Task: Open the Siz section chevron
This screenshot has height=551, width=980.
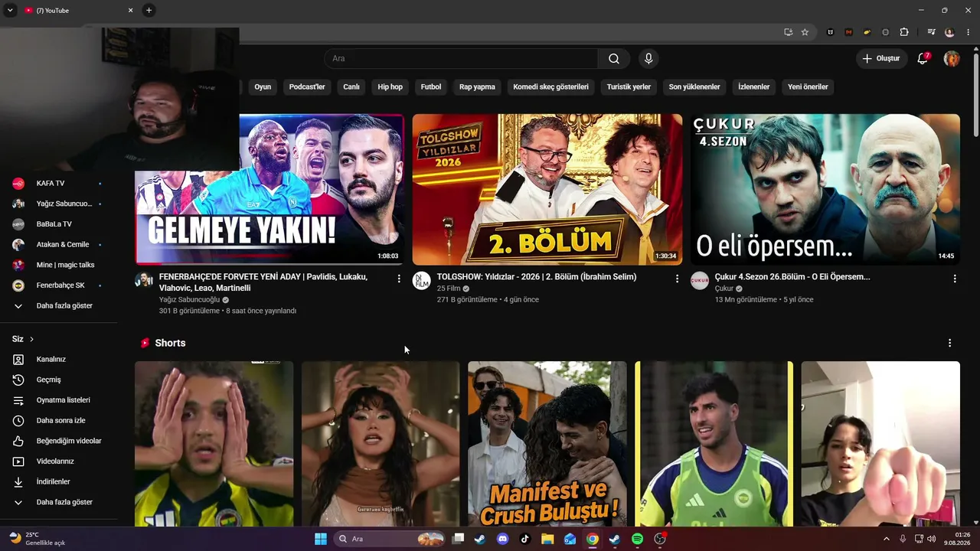Action: (x=31, y=339)
